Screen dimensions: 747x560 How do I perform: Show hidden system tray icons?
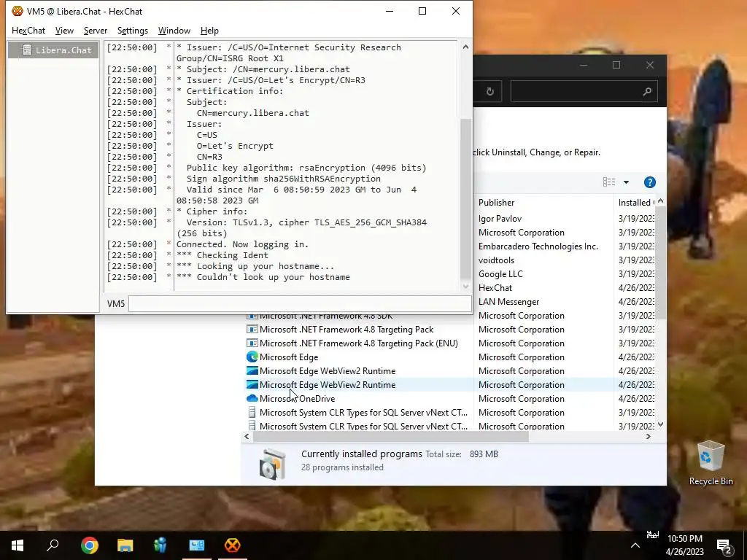click(x=635, y=545)
